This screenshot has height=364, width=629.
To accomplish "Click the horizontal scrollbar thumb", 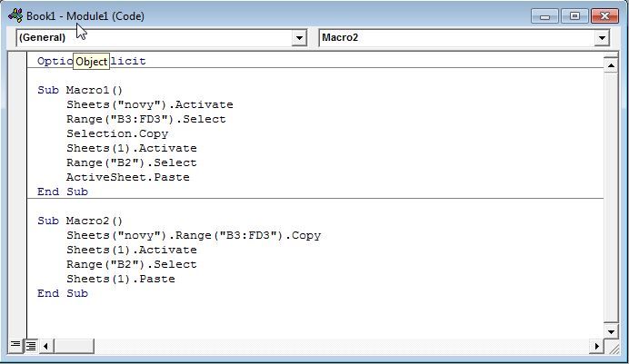I will pyautogui.click(x=74, y=346).
